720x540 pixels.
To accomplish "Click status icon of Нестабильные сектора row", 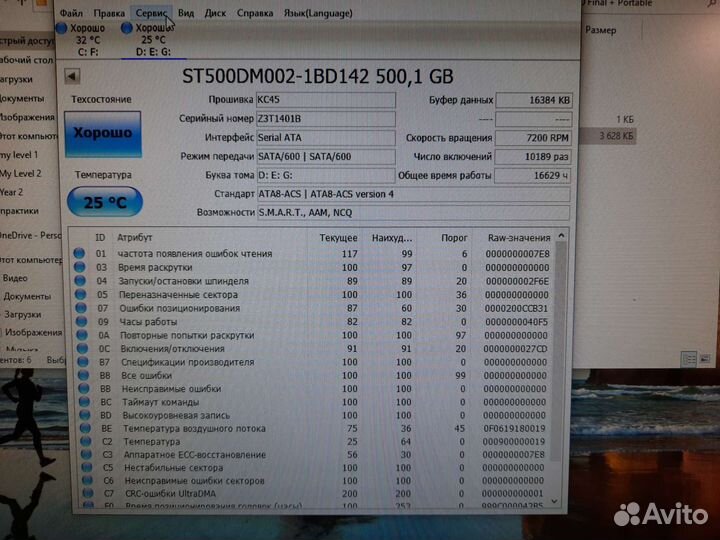I will click(x=86, y=467).
